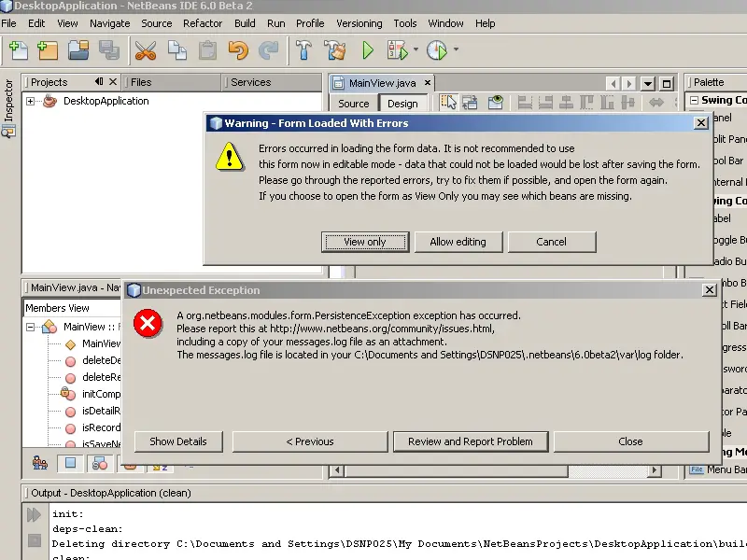Switch to the Source view
Screen dimensions: 747x560
354,104
